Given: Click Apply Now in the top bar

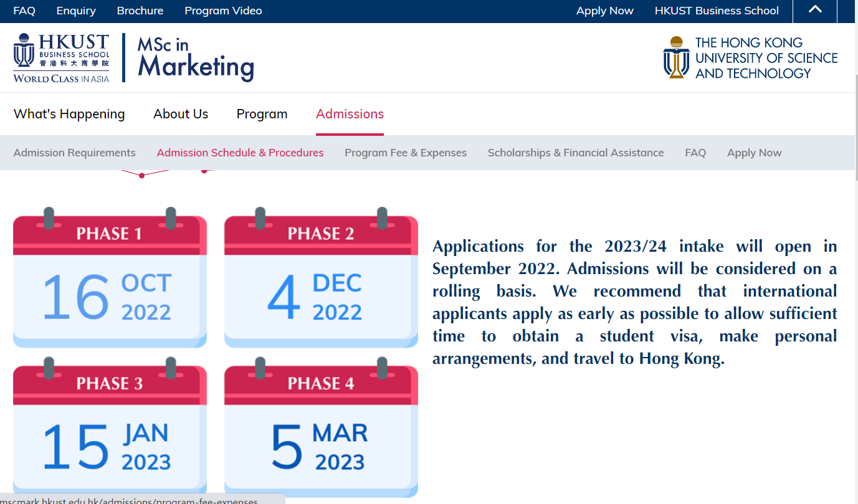Looking at the screenshot, I should 605,11.
